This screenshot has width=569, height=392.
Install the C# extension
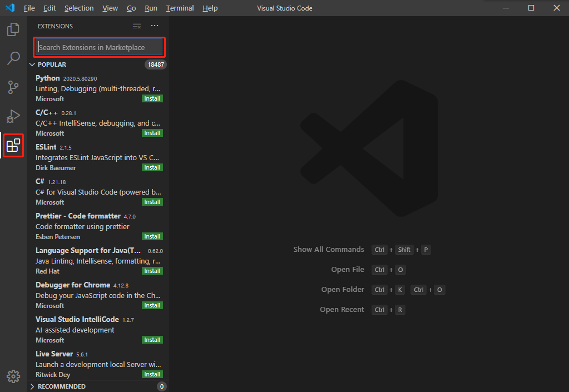[x=152, y=202]
